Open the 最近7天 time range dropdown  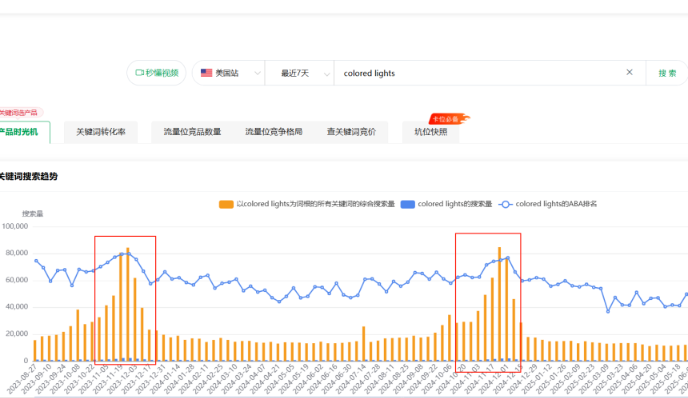pyautogui.click(x=299, y=73)
